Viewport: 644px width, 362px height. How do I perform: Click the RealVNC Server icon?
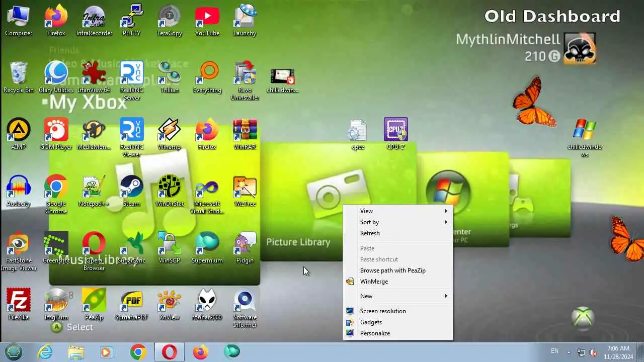point(132,81)
